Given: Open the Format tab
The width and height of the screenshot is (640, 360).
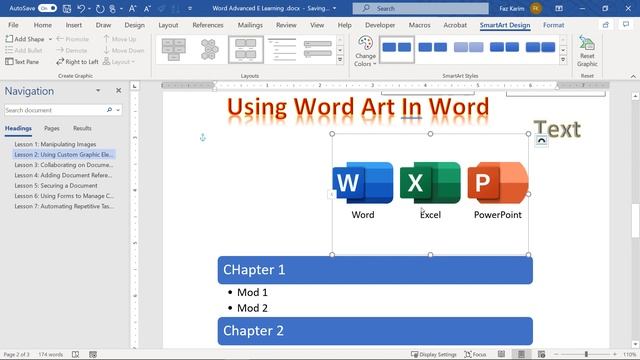Looking at the screenshot, I should [x=553, y=25].
